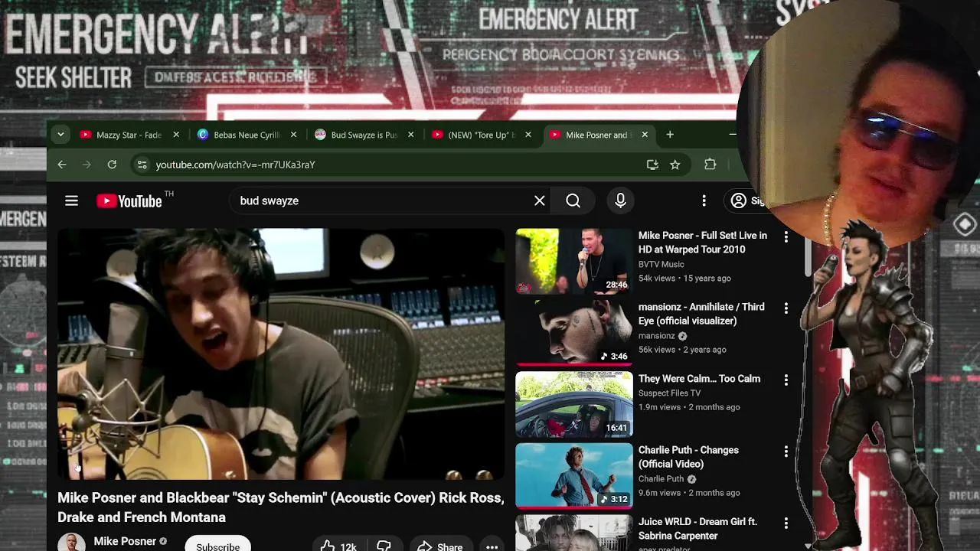Open the Mike Posner channel avatar
Image resolution: width=980 pixels, height=551 pixels.
pyautogui.click(x=71, y=542)
